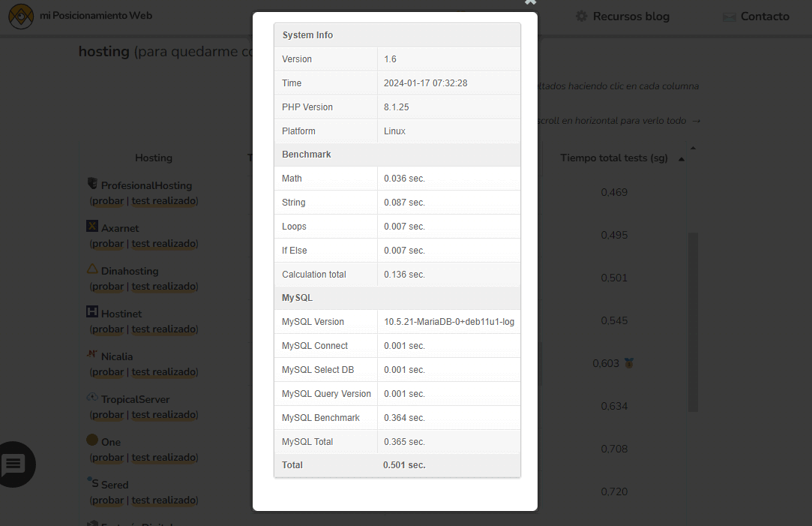Image resolution: width=812 pixels, height=526 pixels.
Task: Click the TropicalServer logo icon
Action: pos(92,397)
